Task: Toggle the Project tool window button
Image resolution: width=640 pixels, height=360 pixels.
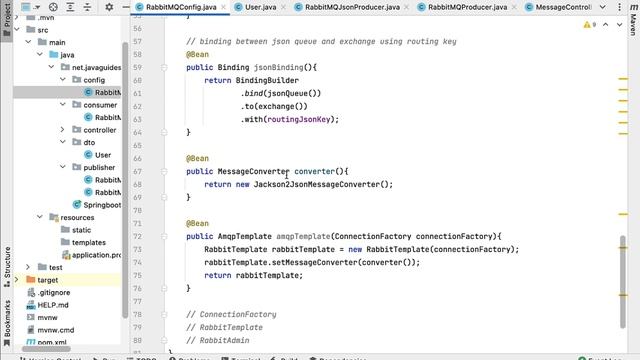Action: pos(7,20)
